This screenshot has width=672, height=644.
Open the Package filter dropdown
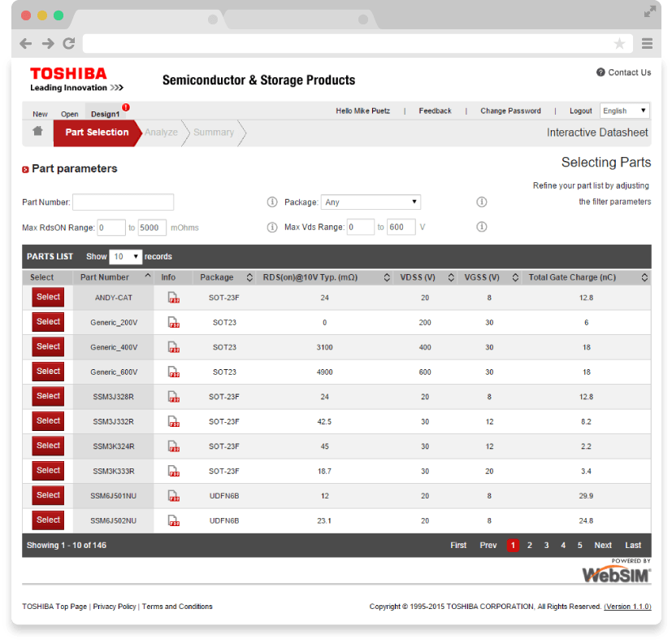pos(371,202)
